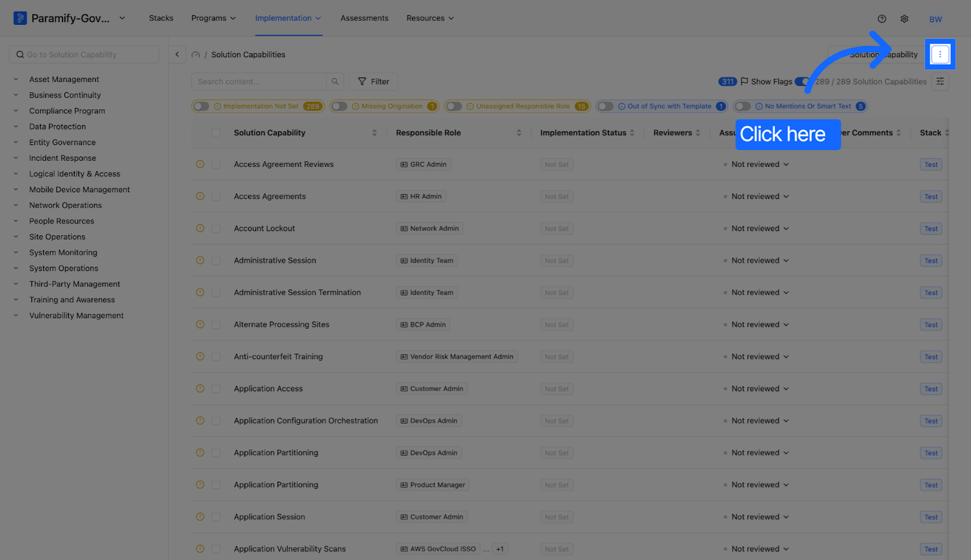Open Not reviewed dropdown for Account Lockout

point(760,229)
